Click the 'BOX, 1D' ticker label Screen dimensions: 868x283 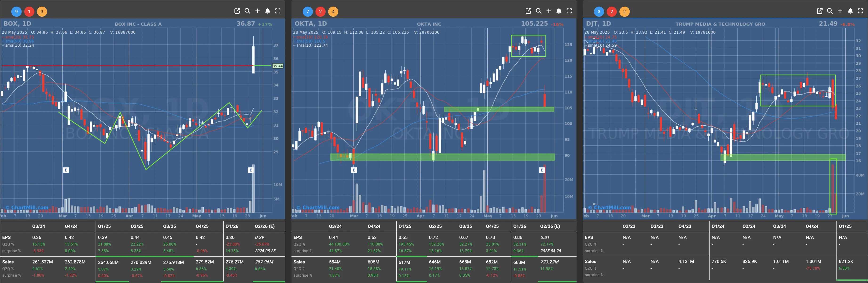click(x=17, y=24)
